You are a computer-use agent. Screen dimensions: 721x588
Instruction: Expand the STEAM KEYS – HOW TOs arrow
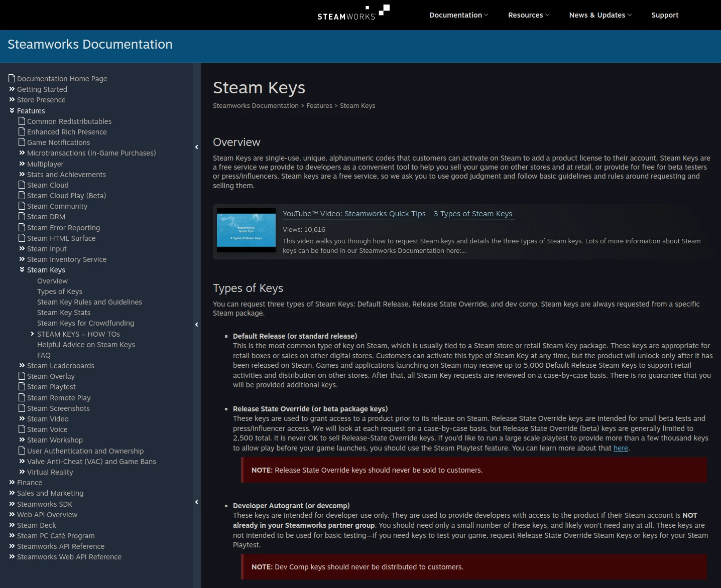tap(32, 334)
